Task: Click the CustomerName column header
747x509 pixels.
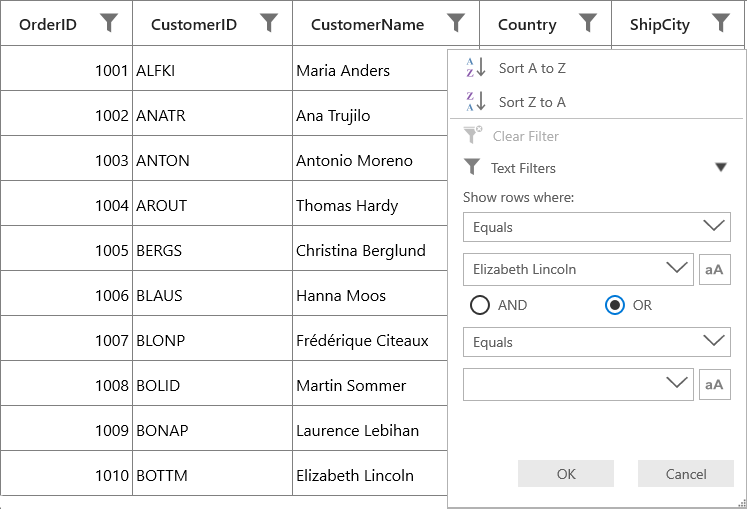Action: coord(386,23)
